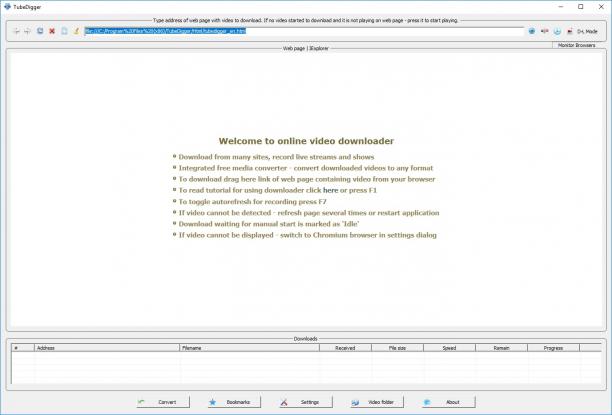
Task: Click the Back navigation arrow
Action: [16, 31]
